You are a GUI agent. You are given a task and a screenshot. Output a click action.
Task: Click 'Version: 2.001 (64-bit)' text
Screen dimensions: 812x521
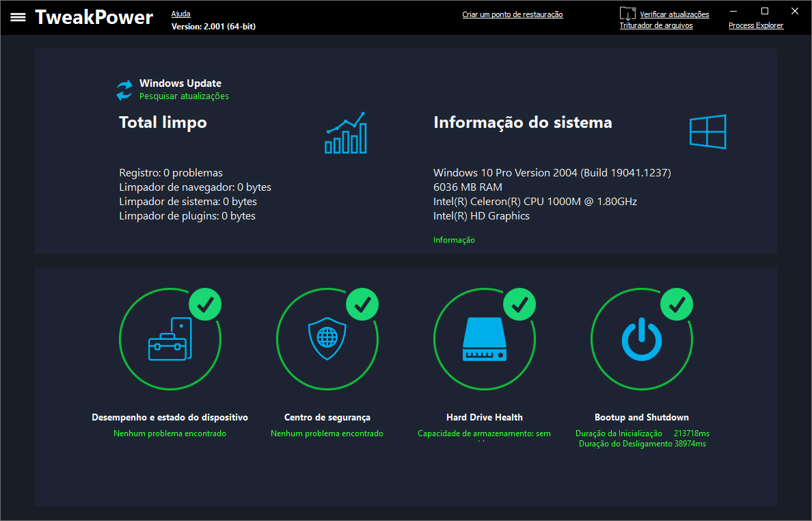tap(213, 27)
